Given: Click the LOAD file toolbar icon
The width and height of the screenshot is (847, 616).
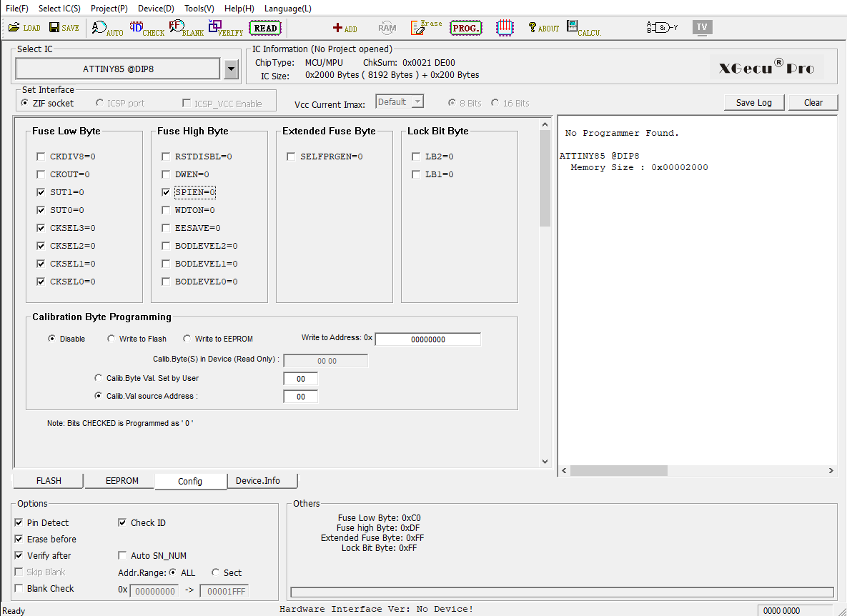Looking at the screenshot, I should tap(24, 28).
